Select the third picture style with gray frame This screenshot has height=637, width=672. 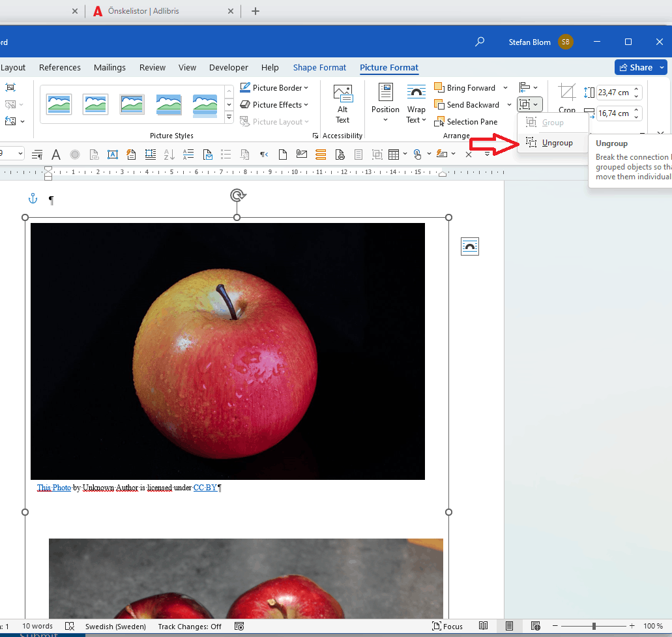pyautogui.click(x=132, y=104)
